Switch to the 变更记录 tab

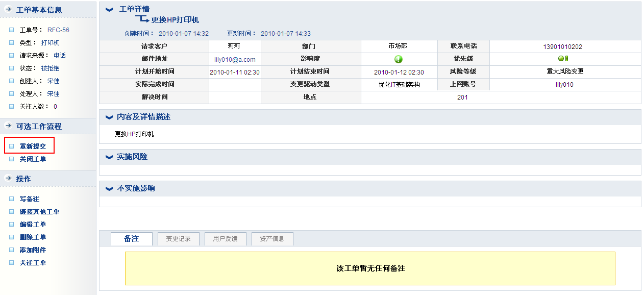[178, 239]
